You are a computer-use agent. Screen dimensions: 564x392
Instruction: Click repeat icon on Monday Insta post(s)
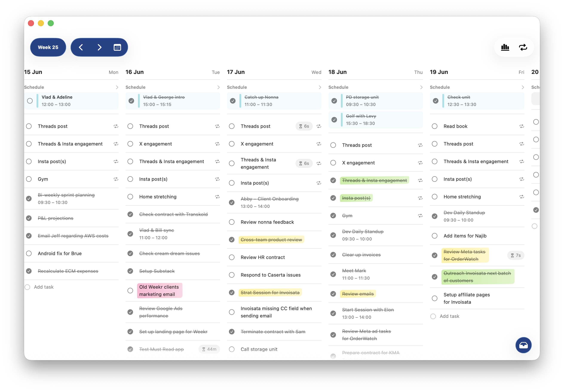116,161
